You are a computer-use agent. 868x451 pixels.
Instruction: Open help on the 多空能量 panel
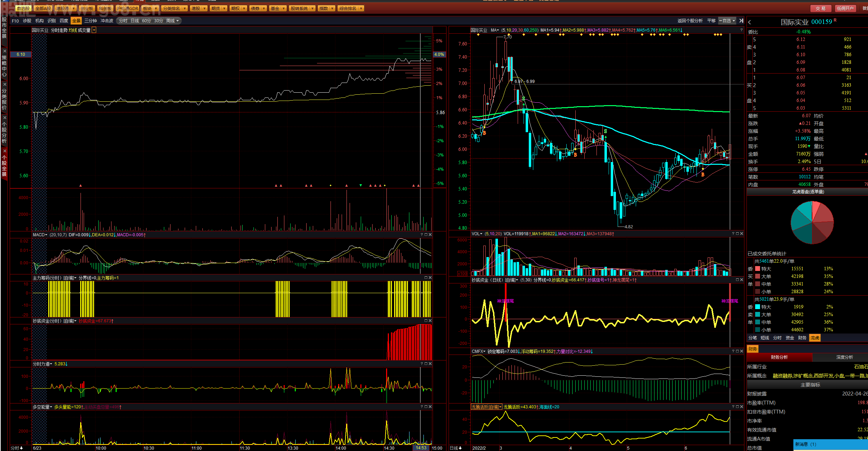[422, 407]
